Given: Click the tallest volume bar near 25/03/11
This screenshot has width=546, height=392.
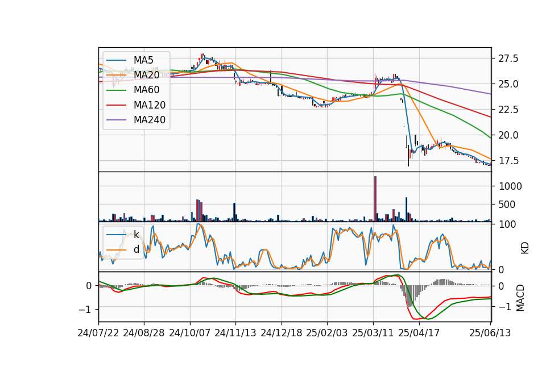Looking at the screenshot, I should coord(375,199).
